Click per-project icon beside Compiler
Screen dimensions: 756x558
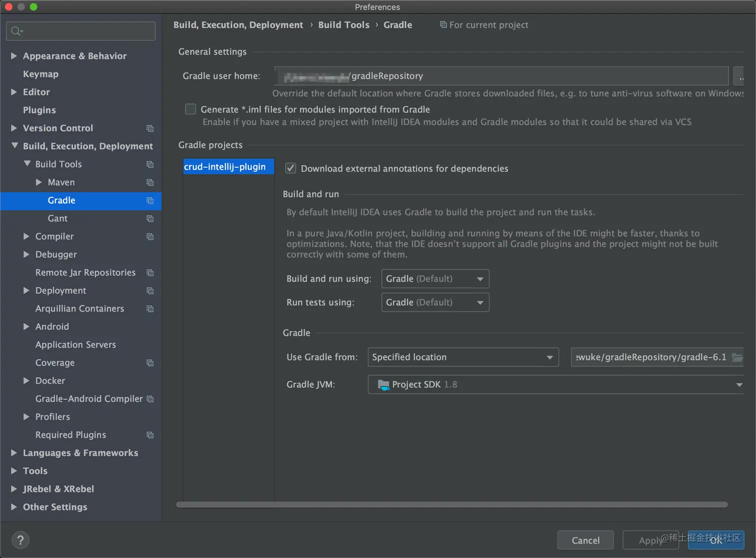tap(150, 237)
